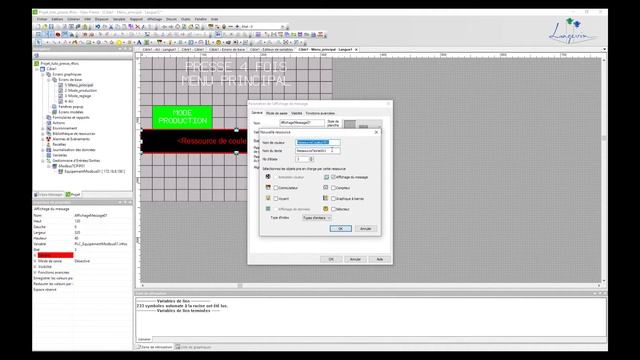
Task: Click the red X delete toolbar icon
Action: [138, 27]
